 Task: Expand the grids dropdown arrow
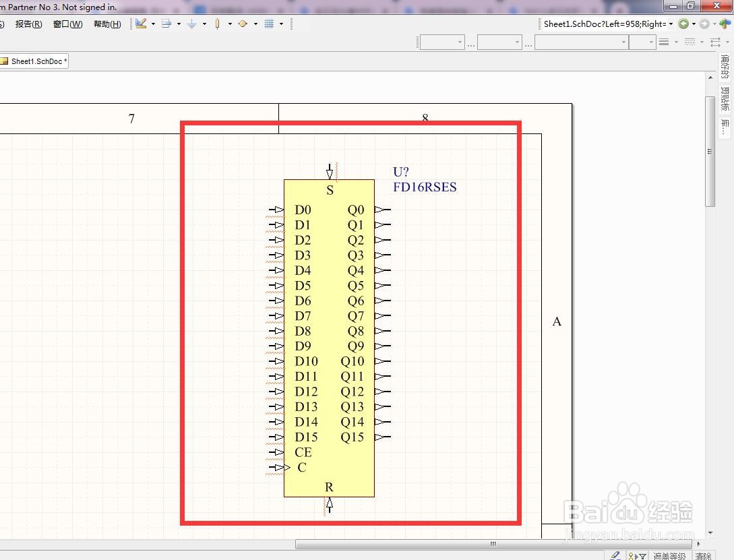[x=281, y=24]
